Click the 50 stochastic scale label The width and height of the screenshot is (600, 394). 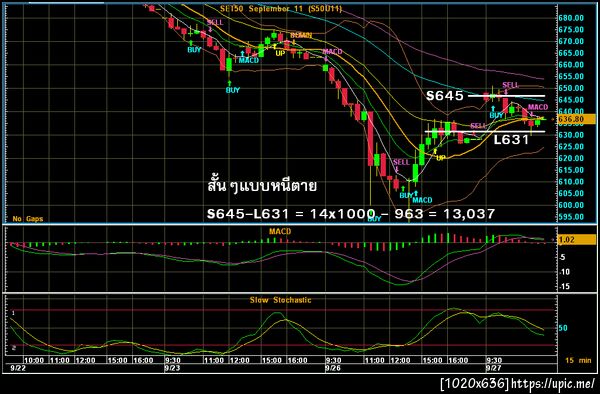(x=563, y=328)
